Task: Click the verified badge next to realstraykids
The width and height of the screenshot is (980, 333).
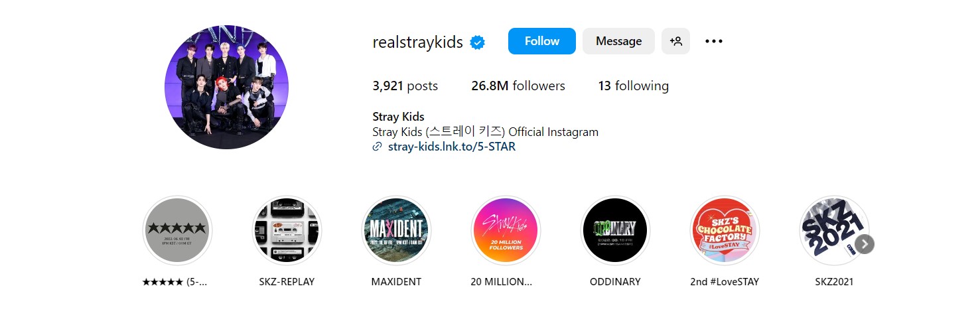Action: click(x=478, y=42)
